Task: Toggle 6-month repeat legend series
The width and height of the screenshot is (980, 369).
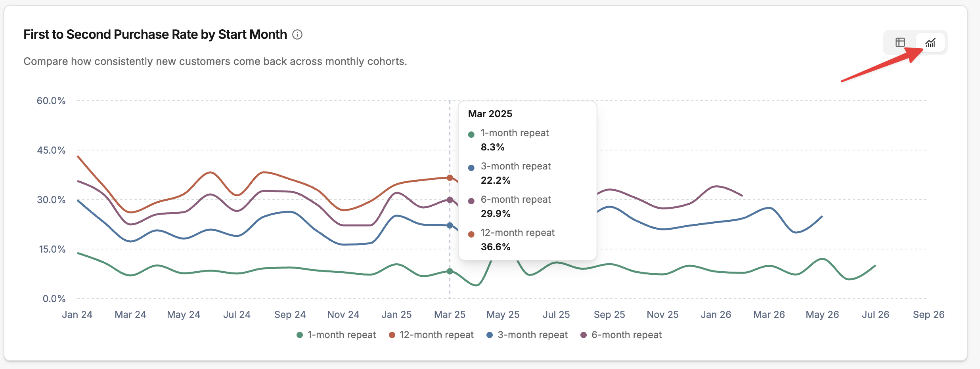Action: [x=621, y=335]
